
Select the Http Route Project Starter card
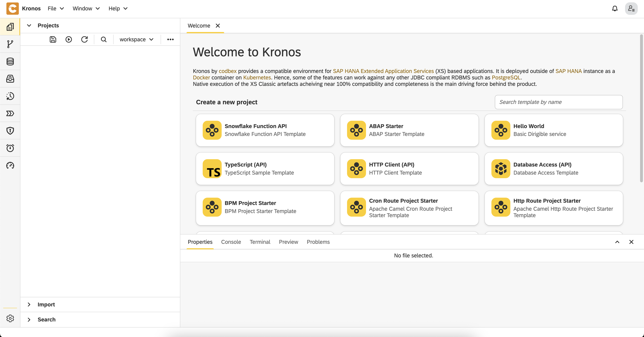553,208
